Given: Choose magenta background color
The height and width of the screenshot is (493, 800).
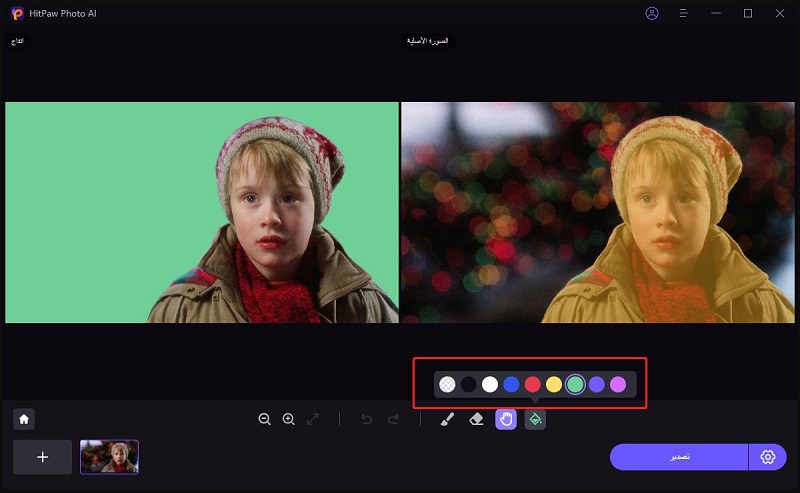Looking at the screenshot, I should [x=618, y=384].
